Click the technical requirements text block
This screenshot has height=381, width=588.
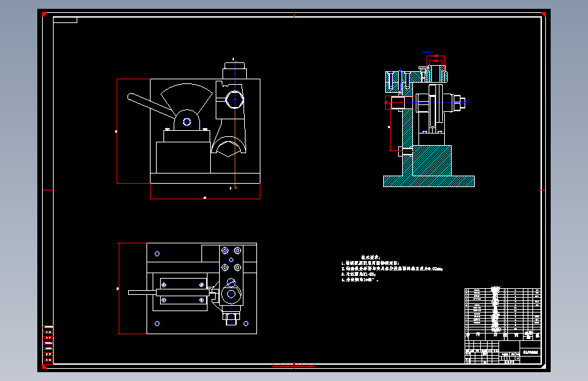pyautogui.click(x=392, y=268)
